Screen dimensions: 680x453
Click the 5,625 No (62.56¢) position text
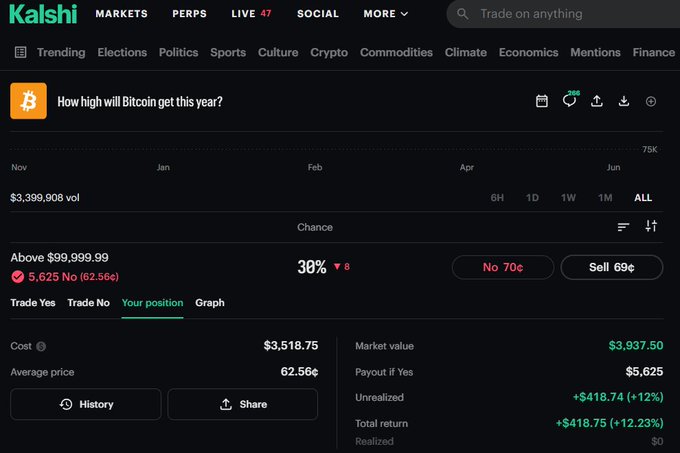tap(73, 277)
